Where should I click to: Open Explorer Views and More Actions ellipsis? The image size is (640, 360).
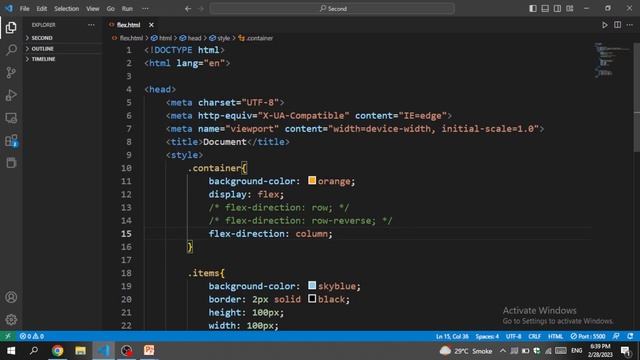(91, 25)
